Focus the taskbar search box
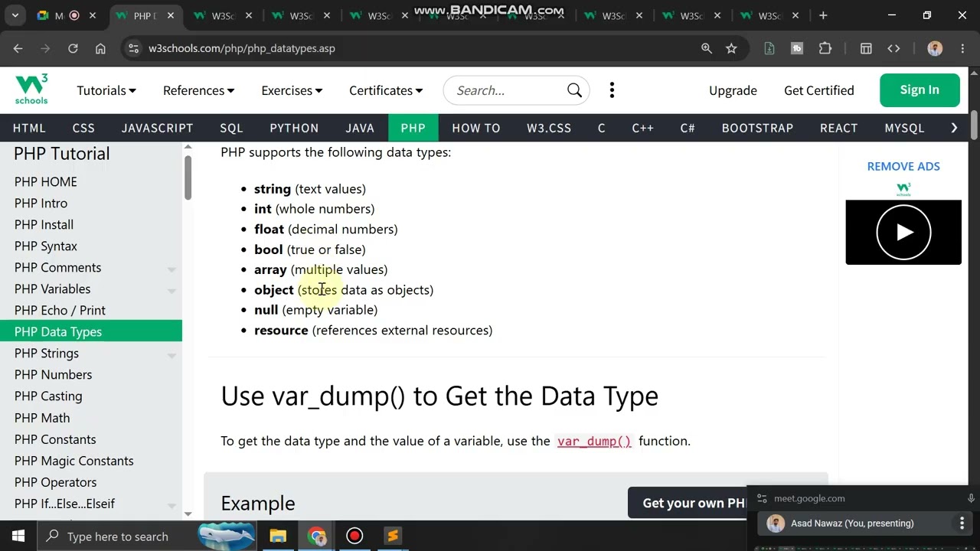This screenshot has width=980, height=551. (x=145, y=536)
